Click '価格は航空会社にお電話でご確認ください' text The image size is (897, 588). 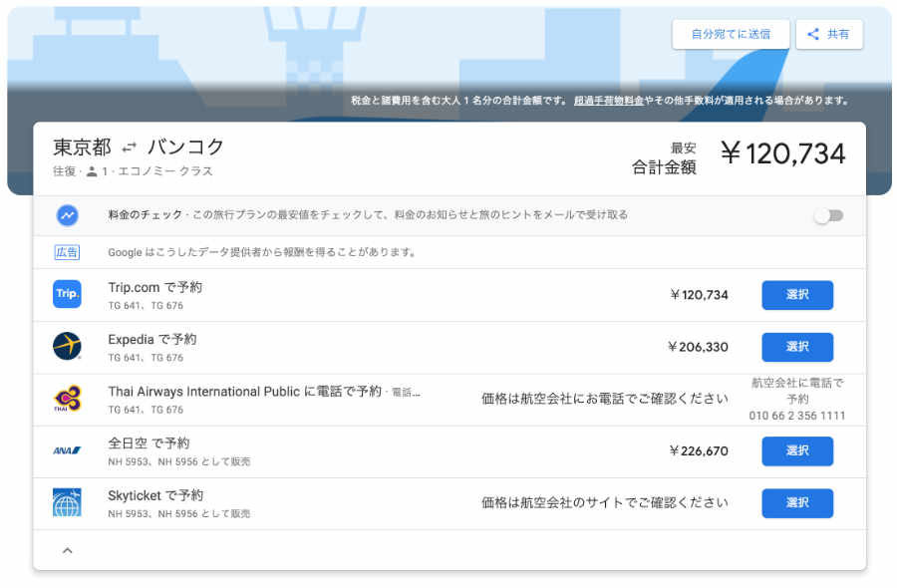point(605,399)
